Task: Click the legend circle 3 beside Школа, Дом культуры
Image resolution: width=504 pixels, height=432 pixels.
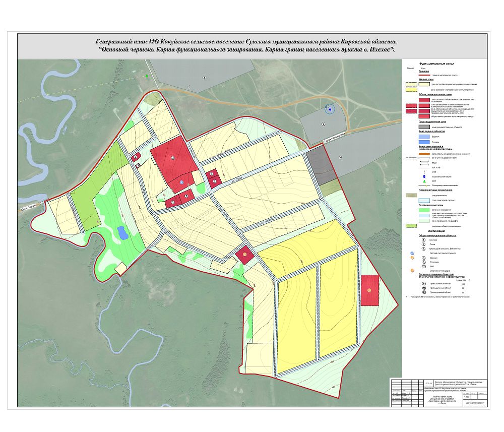Action: click(x=424, y=249)
